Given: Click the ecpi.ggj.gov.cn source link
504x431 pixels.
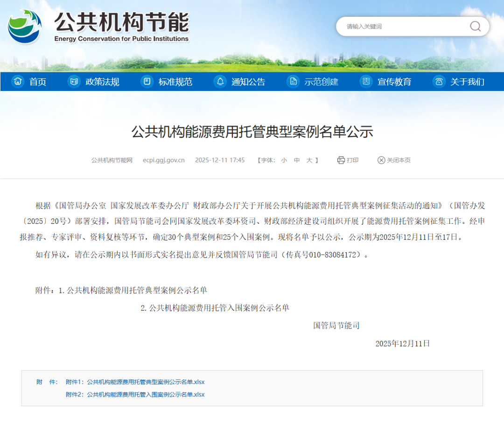Looking at the screenshot, I should (x=164, y=160).
